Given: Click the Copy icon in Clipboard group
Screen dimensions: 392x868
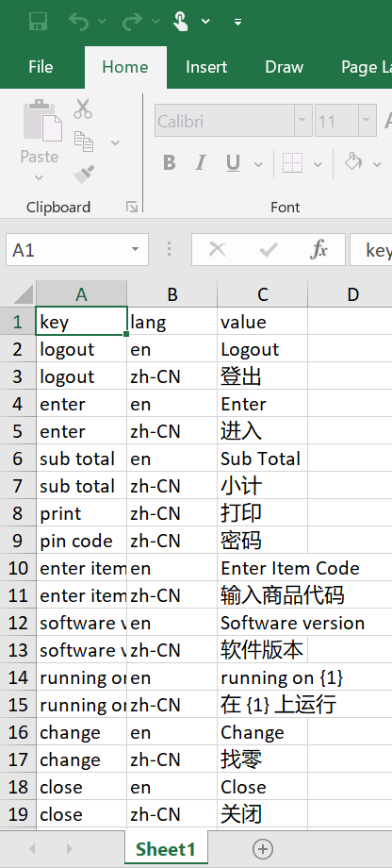Looking at the screenshot, I should [84, 142].
